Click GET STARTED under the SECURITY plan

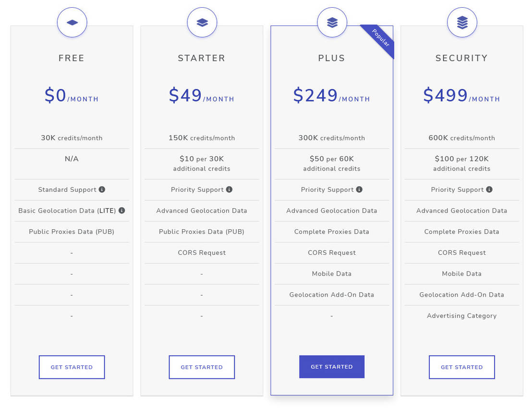[x=462, y=367]
